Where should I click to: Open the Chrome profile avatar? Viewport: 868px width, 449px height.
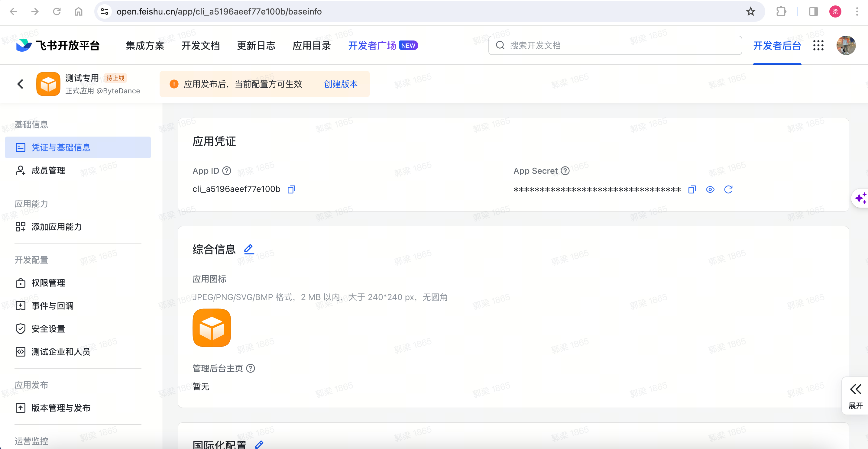(835, 11)
